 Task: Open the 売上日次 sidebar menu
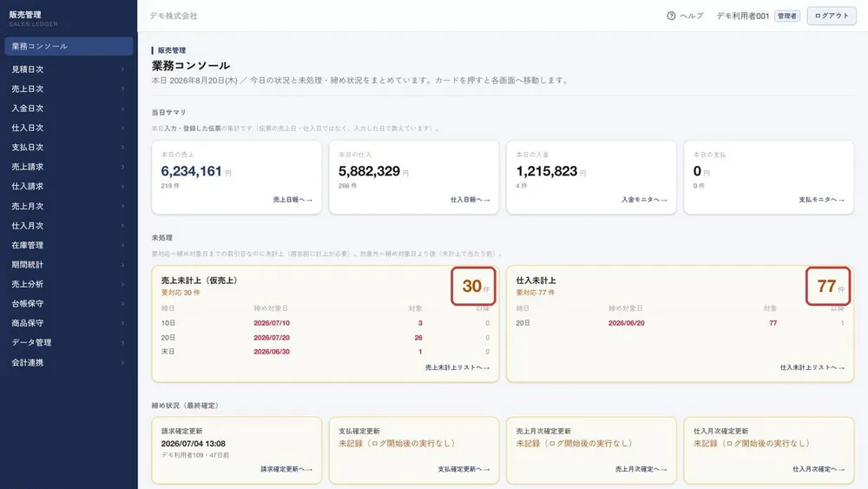click(x=69, y=89)
